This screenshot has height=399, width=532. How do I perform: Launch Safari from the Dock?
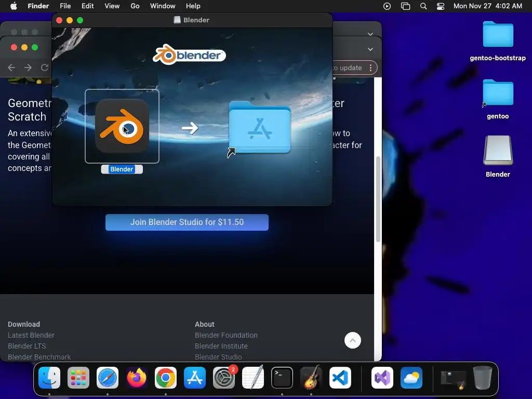pos(108,378)
